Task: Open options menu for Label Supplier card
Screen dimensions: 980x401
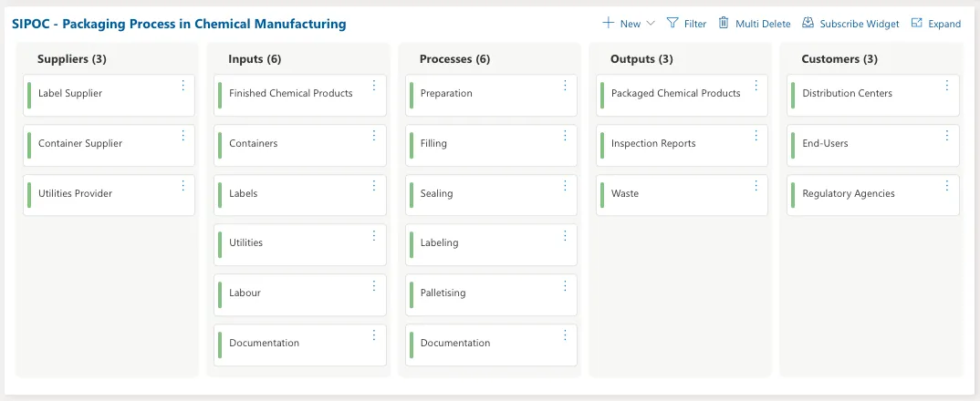Action: coord(183,86)
